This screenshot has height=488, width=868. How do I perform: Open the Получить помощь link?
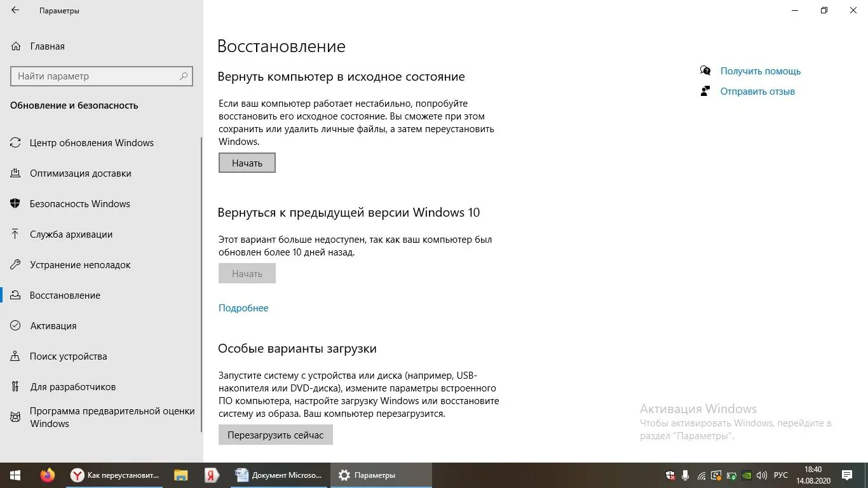click(x=761, y=71)
